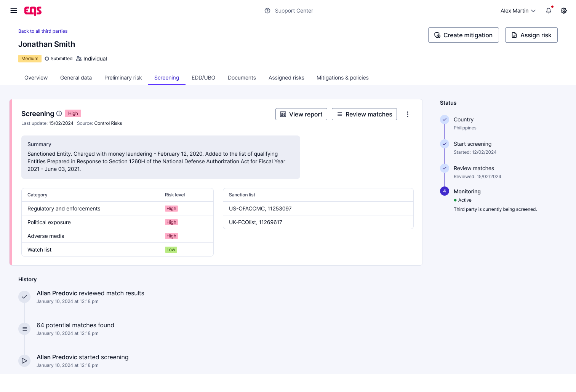
Task: Click the Support Center help icon
Action: tap(267, 11)
